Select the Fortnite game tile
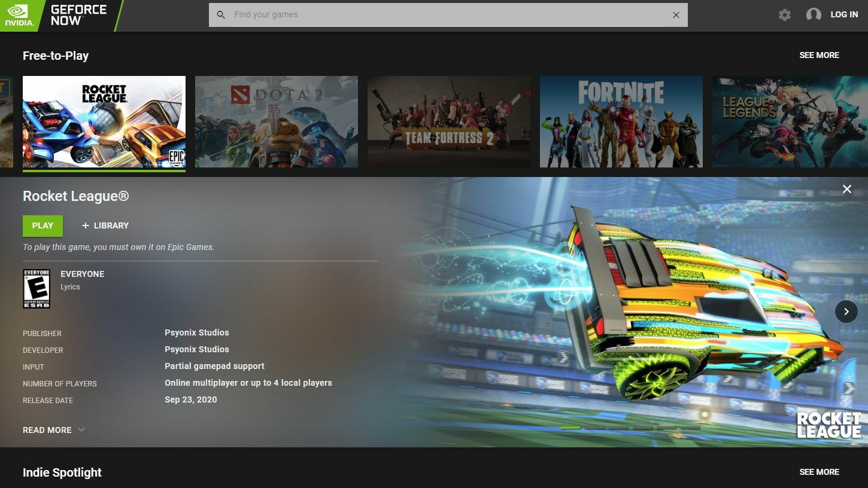Image resolution: width=868 pixels, height=488 pixels. 621,121
